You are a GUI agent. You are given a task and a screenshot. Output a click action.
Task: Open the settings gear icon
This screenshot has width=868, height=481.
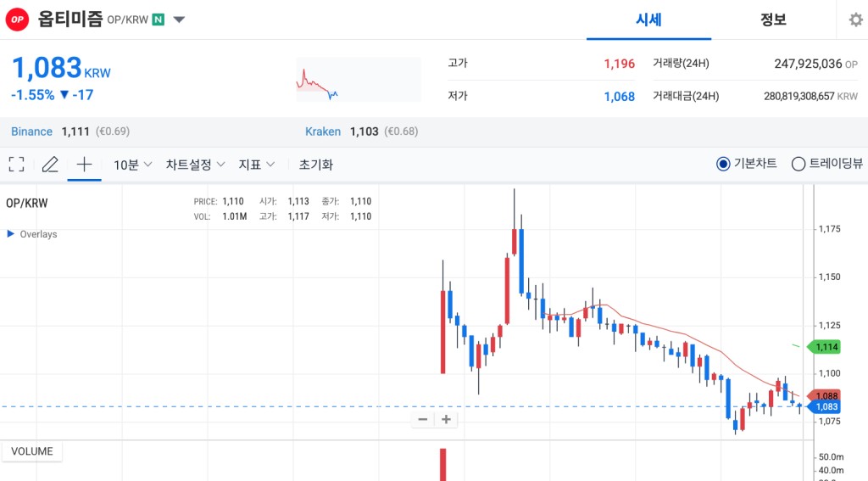(x=856, y=20)
